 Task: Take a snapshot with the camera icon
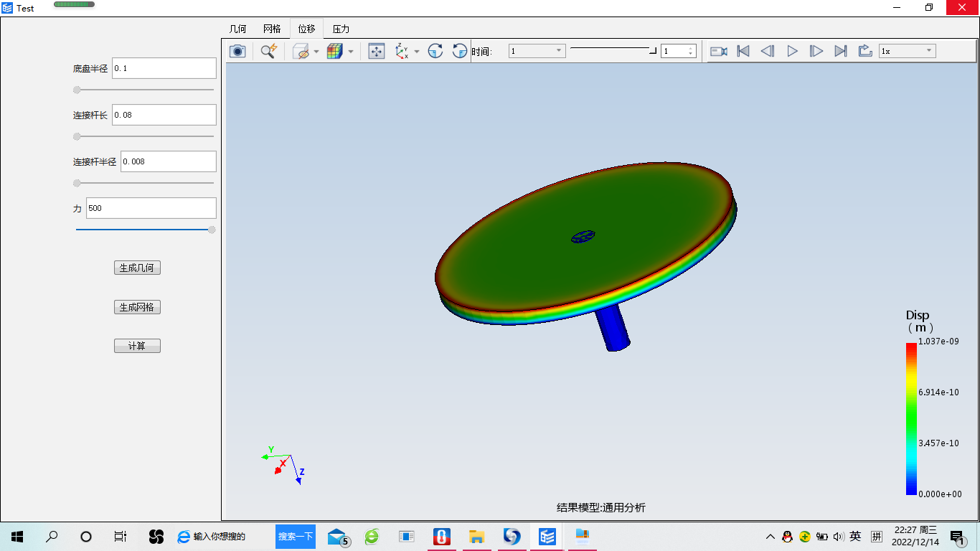[x=237, y=51]
